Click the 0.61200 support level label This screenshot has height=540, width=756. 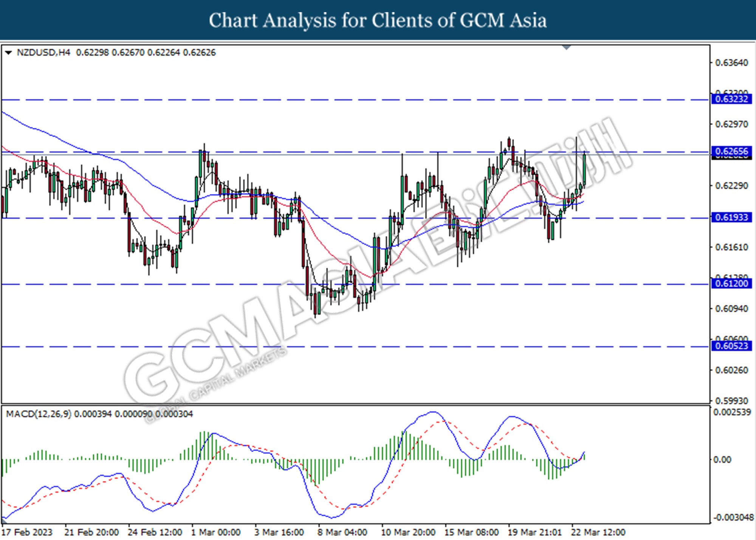(x=731, y=284)
